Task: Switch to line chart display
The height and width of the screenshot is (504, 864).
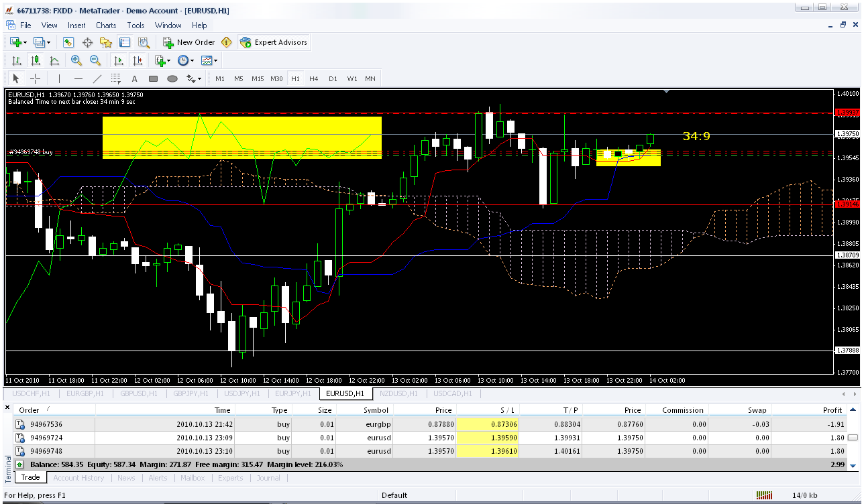Action: tap(54, 60)
